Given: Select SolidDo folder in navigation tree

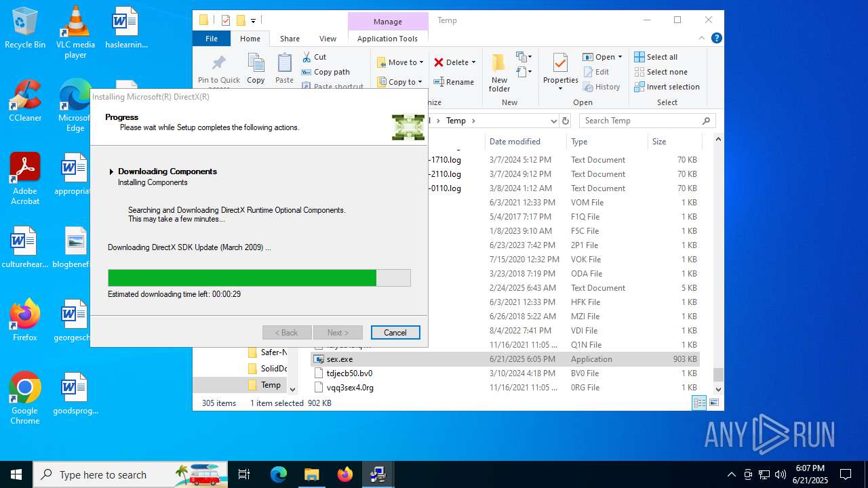Looking at the screenshot, I should [x=267, y=369].
